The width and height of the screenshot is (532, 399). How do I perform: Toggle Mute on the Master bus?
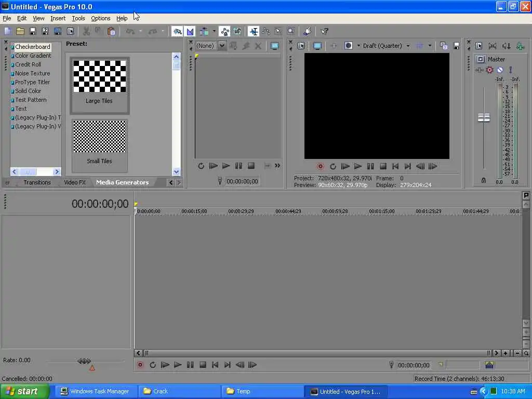(500, 70)
